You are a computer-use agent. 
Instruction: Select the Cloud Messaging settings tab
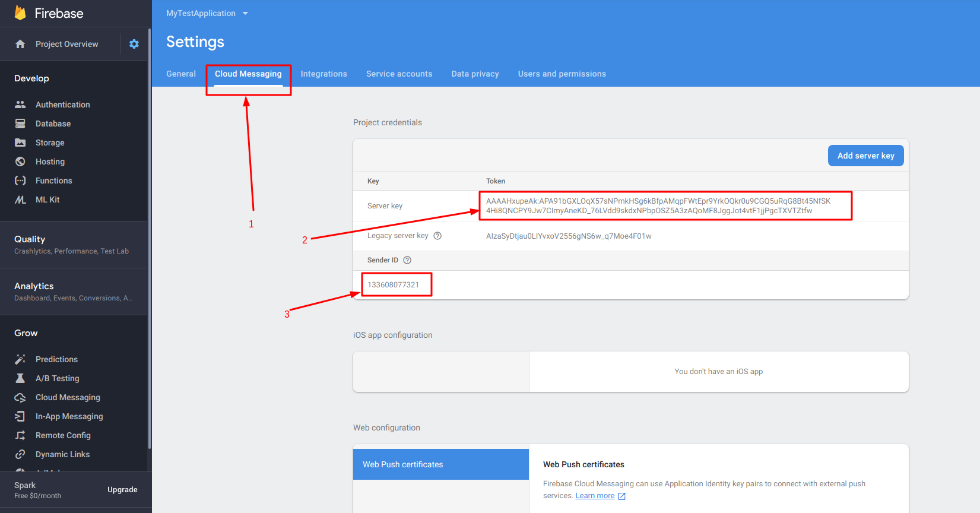(x=248, y=74)
